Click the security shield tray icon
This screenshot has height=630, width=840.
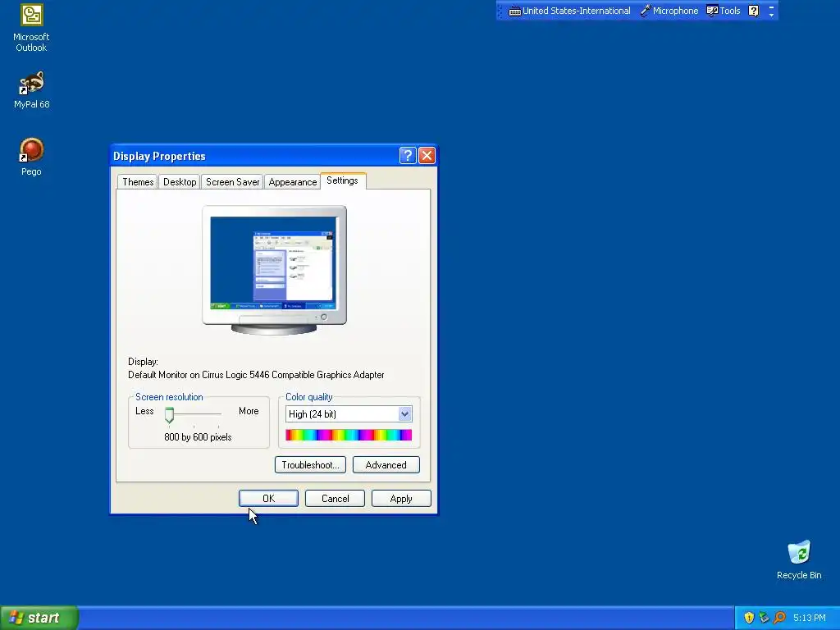tap(749, 619)
